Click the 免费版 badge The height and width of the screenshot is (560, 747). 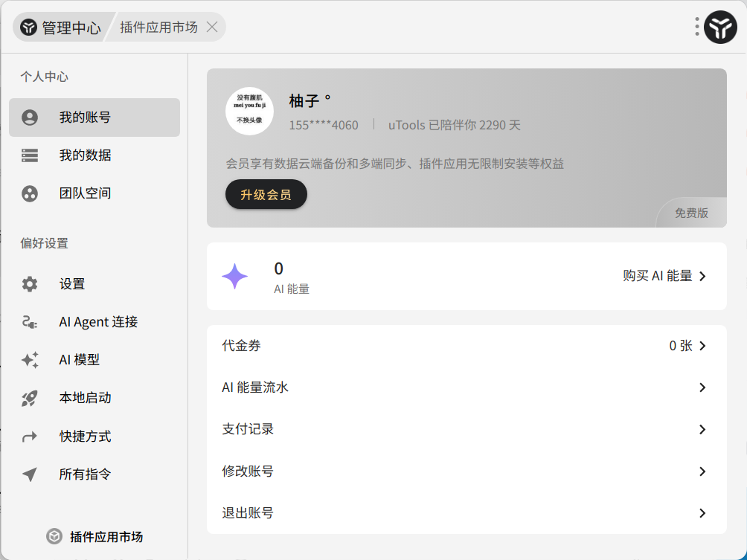tap(691, 213)
